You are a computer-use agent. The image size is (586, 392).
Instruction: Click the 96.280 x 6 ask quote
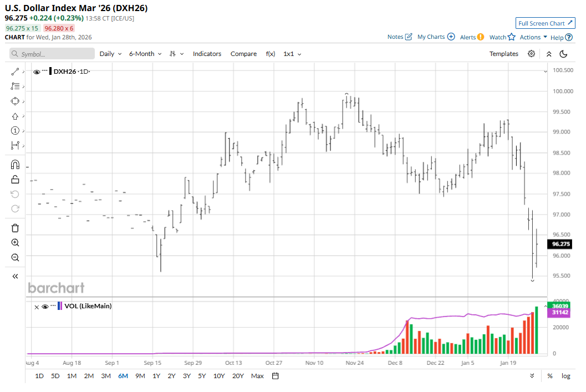59,28
